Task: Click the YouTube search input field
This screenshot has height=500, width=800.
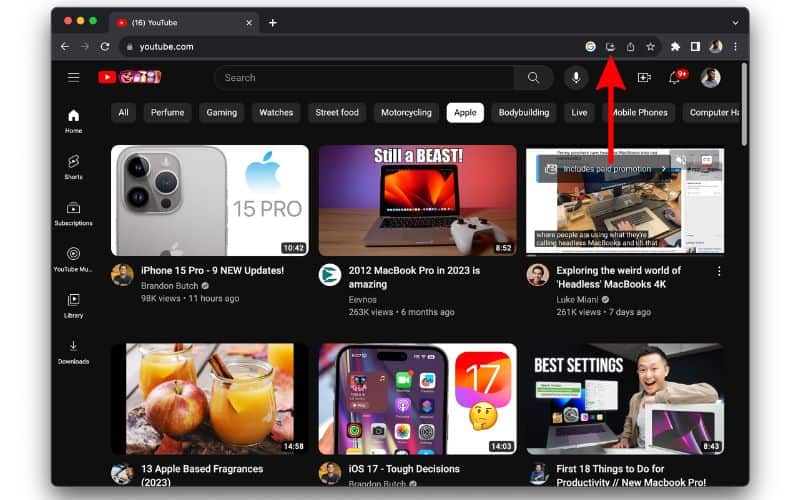Action: pyautogui.click(x=365, y=77)
